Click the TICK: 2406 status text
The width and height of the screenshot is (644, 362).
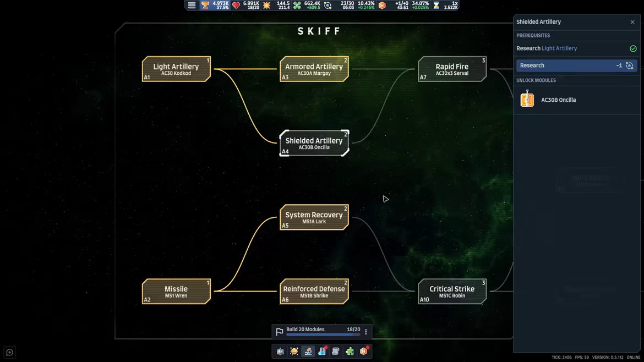561,358
